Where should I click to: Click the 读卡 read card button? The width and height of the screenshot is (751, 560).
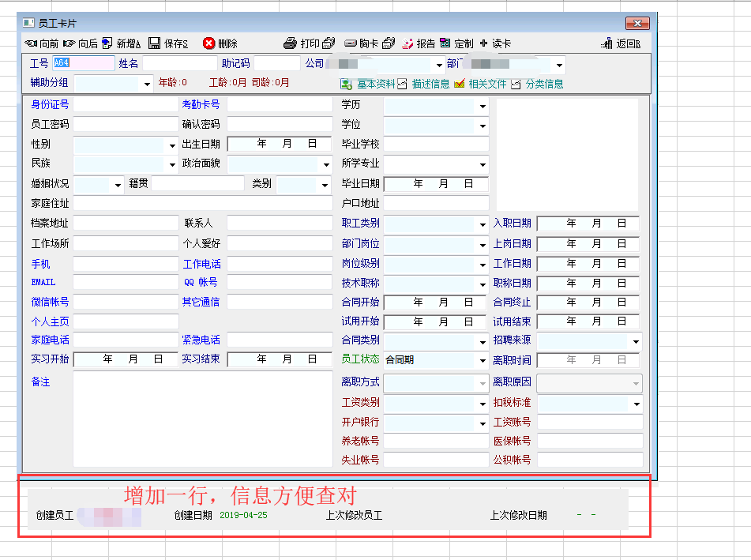(495, 43)
